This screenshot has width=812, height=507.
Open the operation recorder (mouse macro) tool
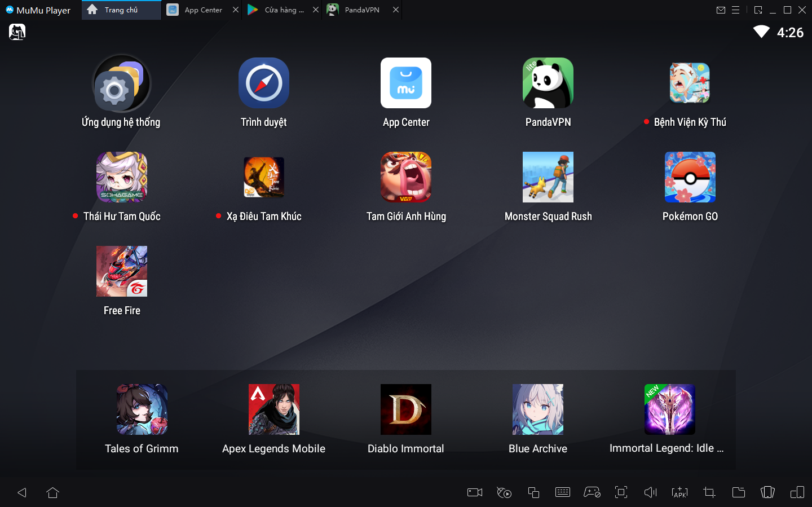pos(504,492)
